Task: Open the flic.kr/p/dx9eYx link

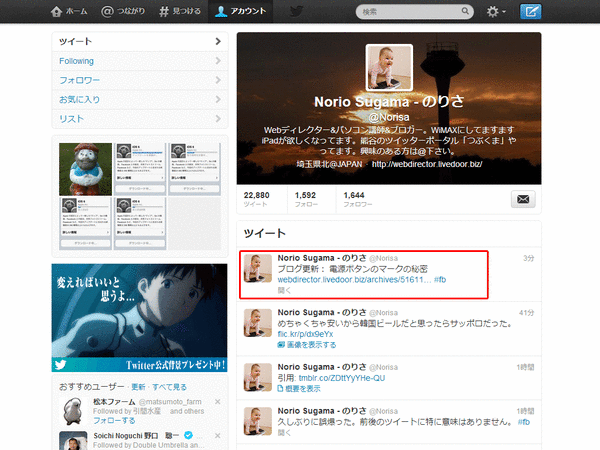Action: pos(305,334)
